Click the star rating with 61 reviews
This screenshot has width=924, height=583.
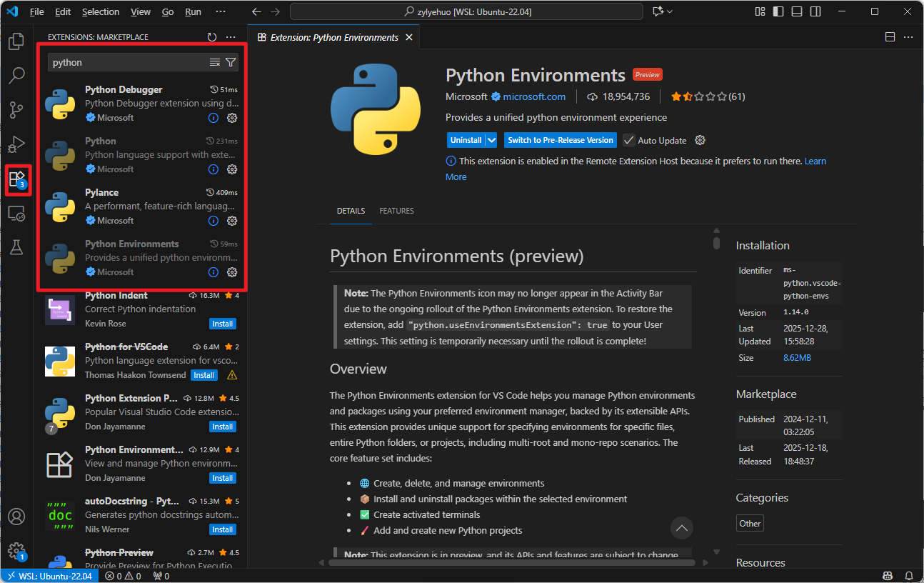tap(708, 96)
